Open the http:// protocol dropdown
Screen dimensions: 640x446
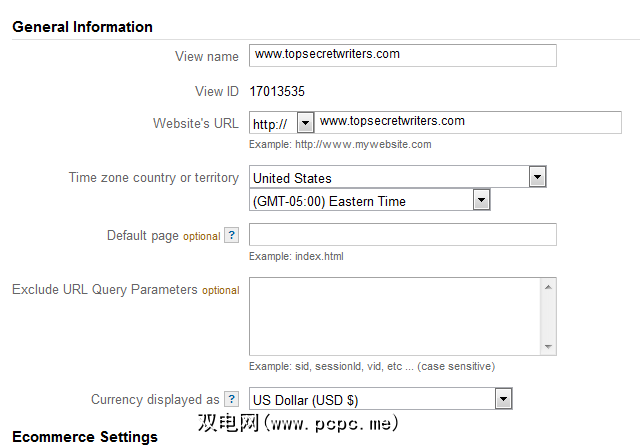tap(305, 123)
